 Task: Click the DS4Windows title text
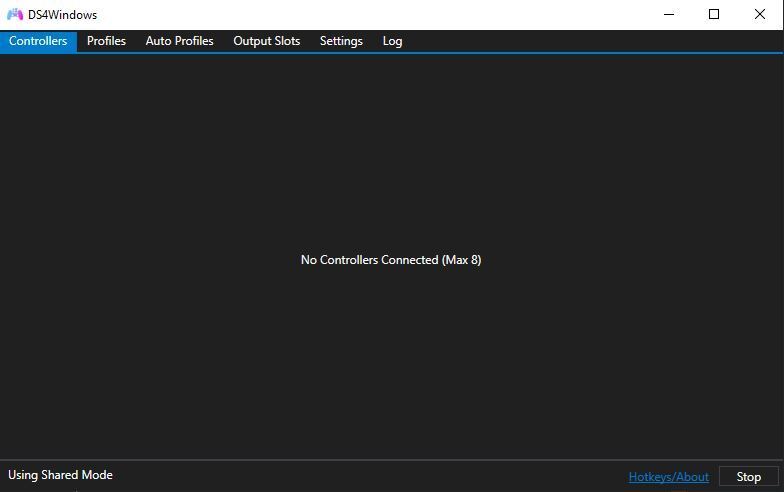(62, 15)
